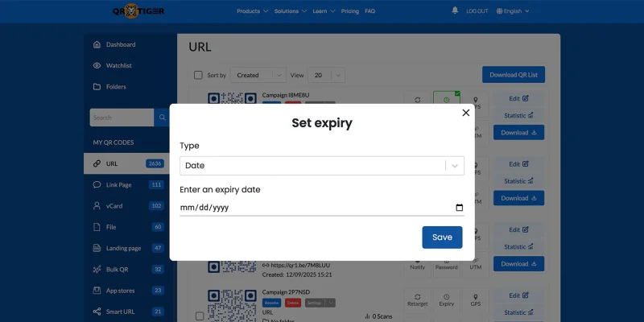Screen dimensions: 644x322
Task: Click 'Created: 12/09/2025 15:21' text
Action: click(297, 275)
